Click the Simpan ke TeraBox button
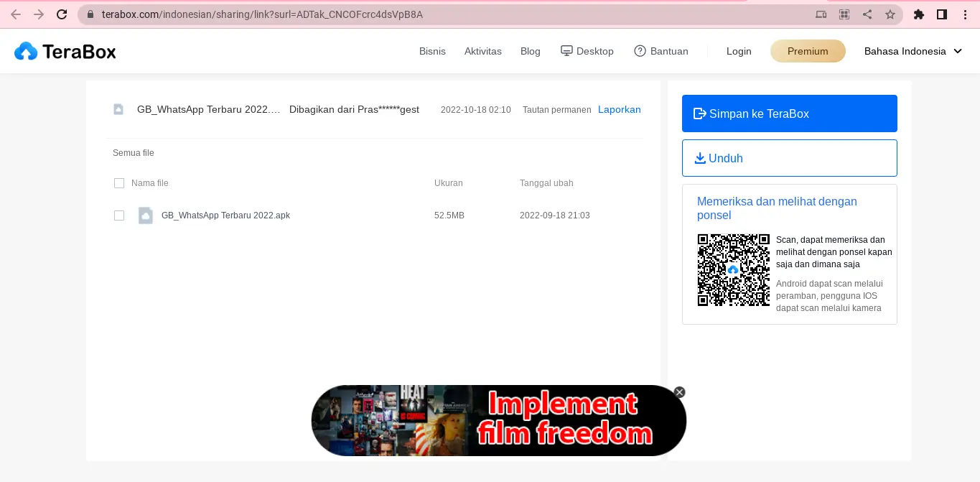Screen dimensions: 980x482 point(790,113)
